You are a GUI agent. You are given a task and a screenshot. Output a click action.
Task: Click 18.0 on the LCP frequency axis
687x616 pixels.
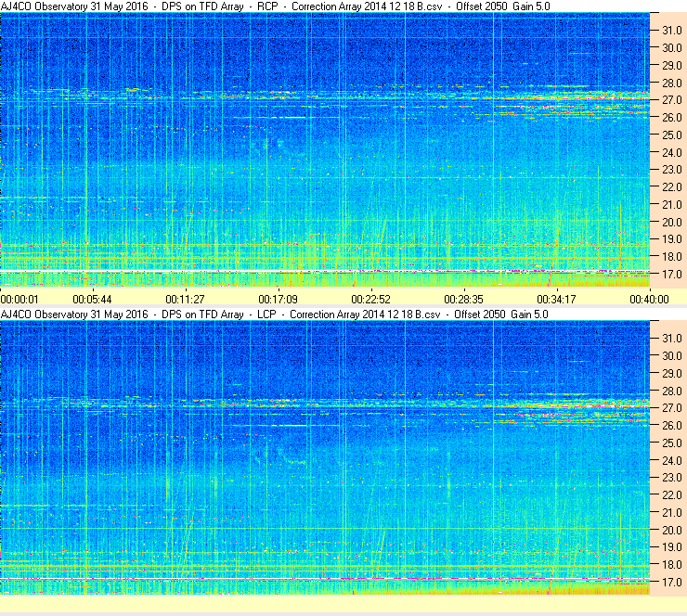(x=671, y=565)
